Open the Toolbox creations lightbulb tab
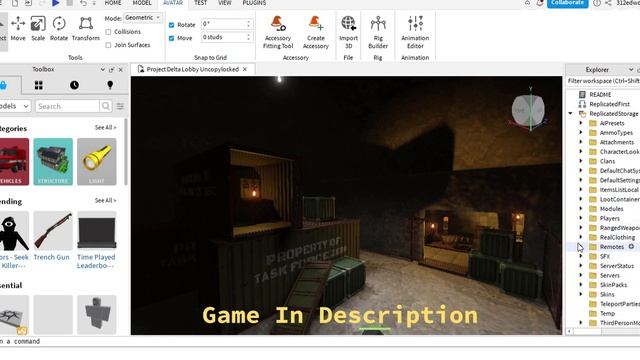The height and width of the screenshot is (360, 640). click(x=110, y=85)
